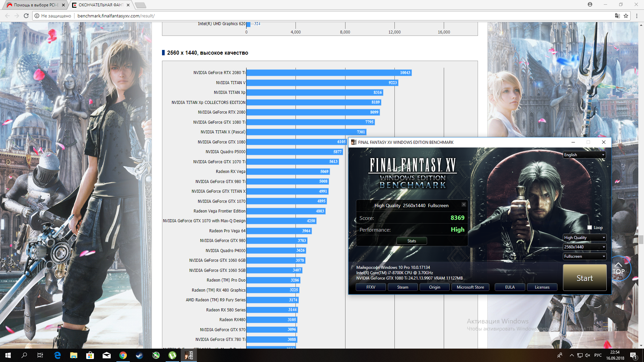Screen dimensions: 644x362
Task: Bookmark this page with the star icon
Action: (626, 16)
